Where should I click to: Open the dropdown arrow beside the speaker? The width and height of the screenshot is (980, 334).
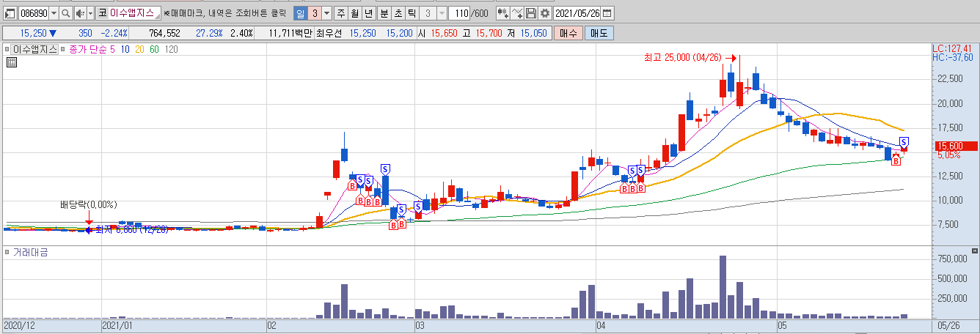(x=90, y=13)
